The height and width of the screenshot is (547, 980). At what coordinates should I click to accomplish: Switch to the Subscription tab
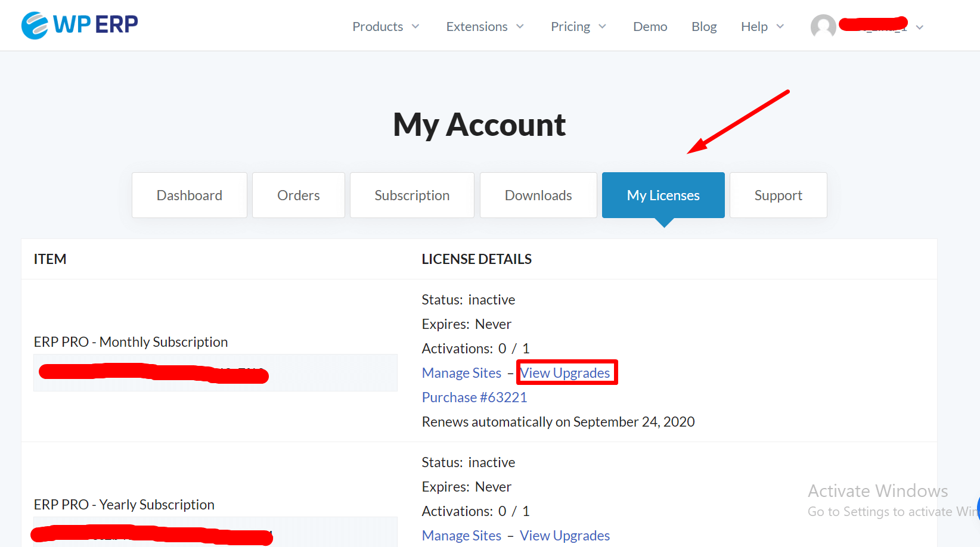412,195
